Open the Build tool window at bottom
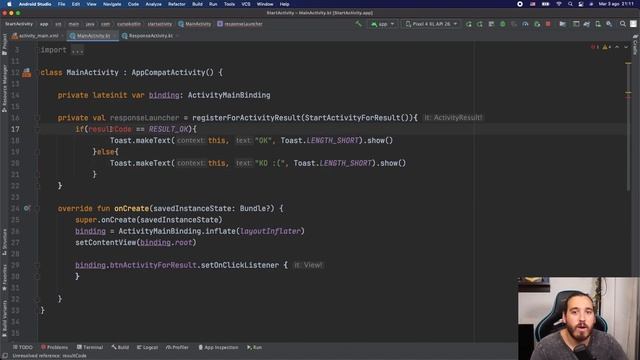 tap(120, 347)
